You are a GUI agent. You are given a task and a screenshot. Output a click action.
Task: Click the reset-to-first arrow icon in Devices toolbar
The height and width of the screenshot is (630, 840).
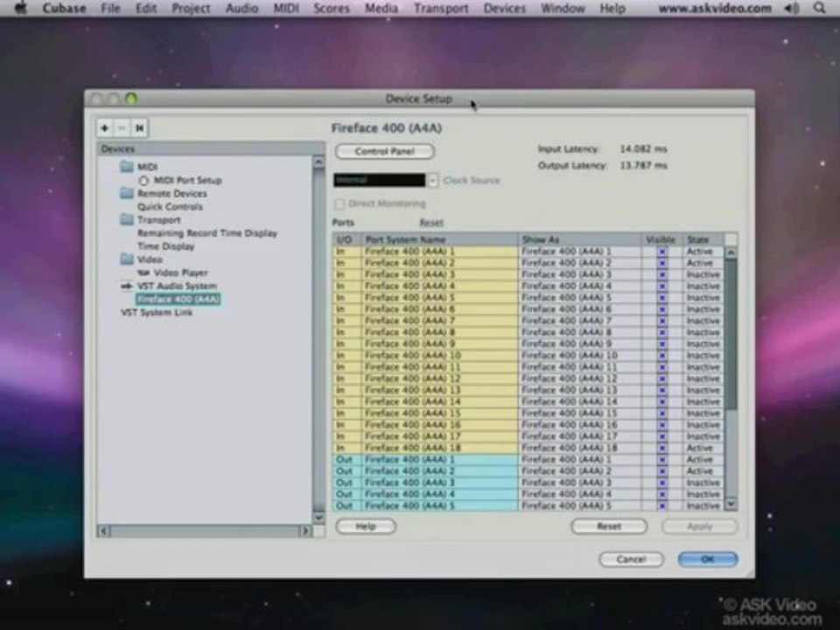[140, 128]
